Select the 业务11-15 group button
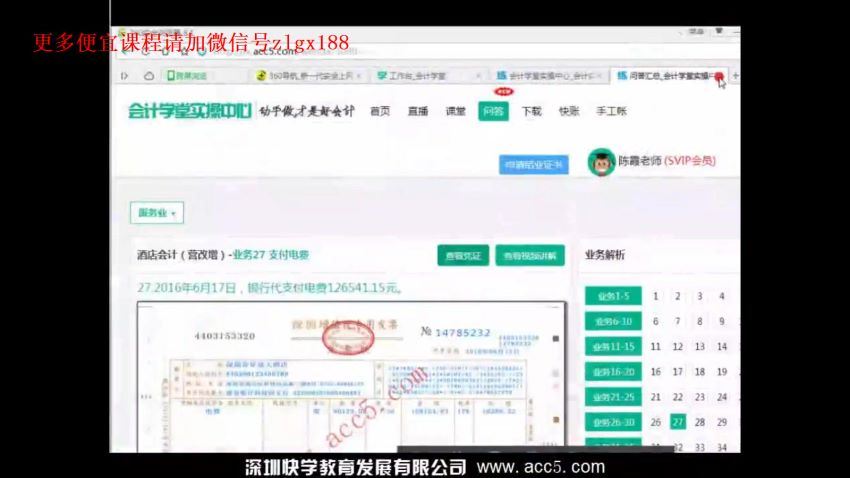This screenshot has width=850, height=478. (x=613, y=347)
